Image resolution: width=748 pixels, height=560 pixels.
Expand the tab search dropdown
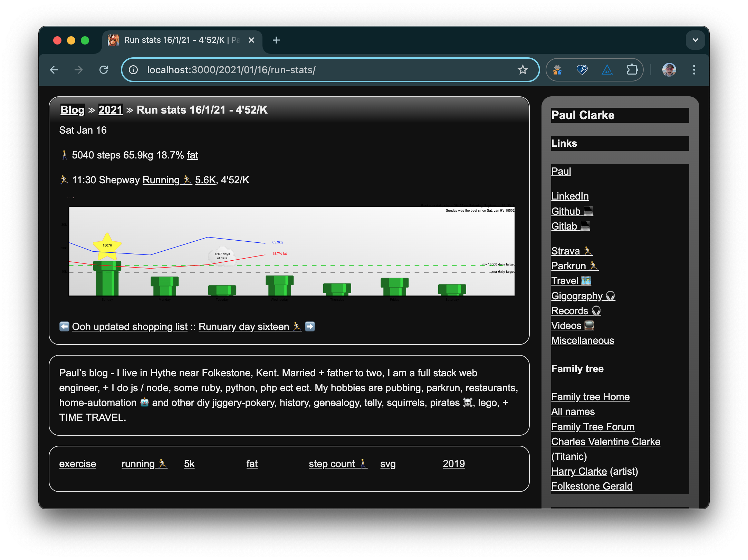(x=695, y=40)
